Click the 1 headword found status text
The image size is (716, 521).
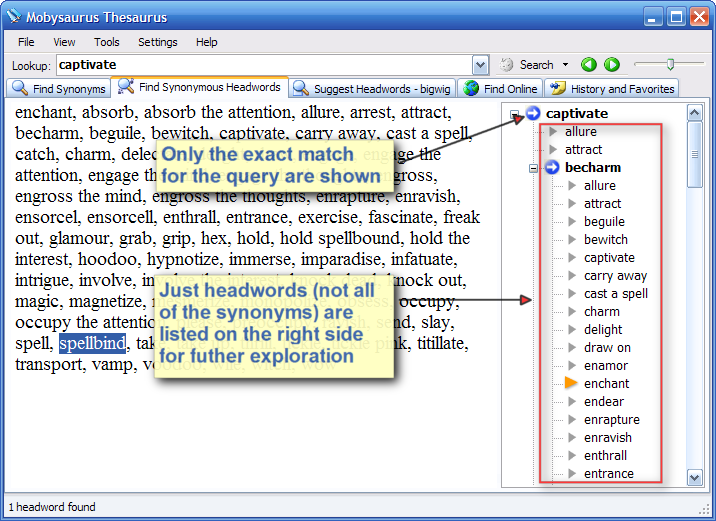coord(52,507)
